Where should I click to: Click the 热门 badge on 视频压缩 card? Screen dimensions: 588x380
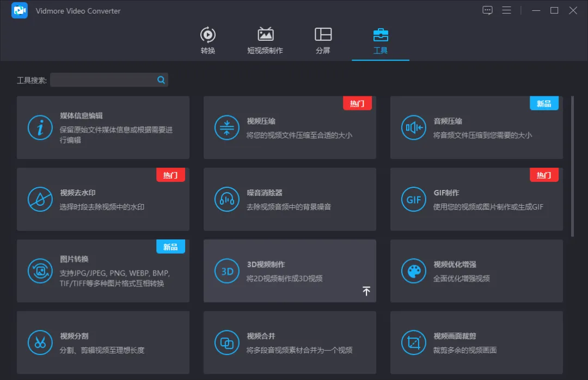tap(357, 103)
